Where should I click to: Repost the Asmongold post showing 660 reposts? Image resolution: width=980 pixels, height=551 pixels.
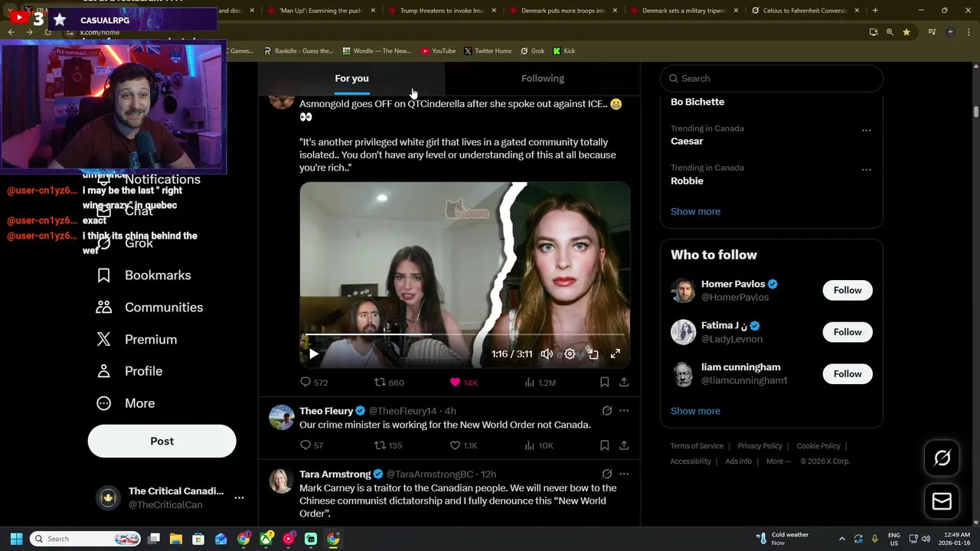[x=388, y=383]
